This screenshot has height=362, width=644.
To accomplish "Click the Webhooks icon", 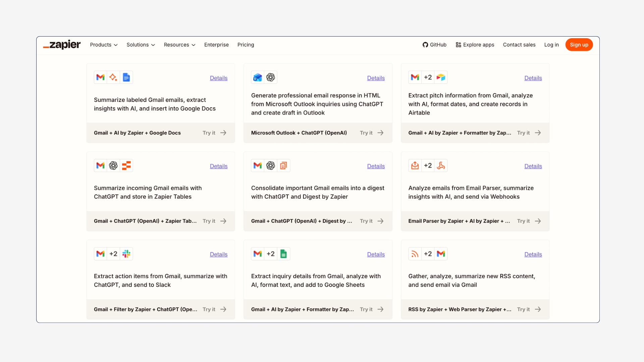I will pyautogui.click(x=441, y=166).
